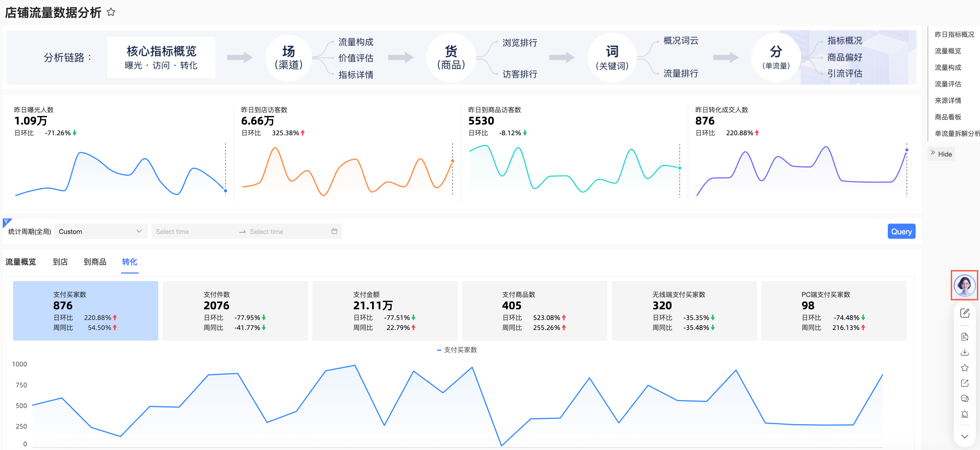Click the edit pencil icon in floating toolbar
This screenshot has height=450, width=980.
pos(965,313)
